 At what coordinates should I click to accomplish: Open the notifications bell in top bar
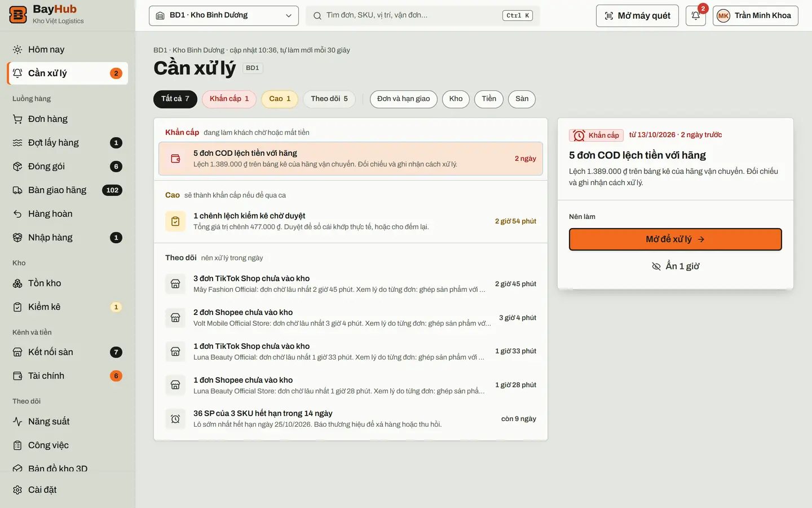[x=696, y=16]
